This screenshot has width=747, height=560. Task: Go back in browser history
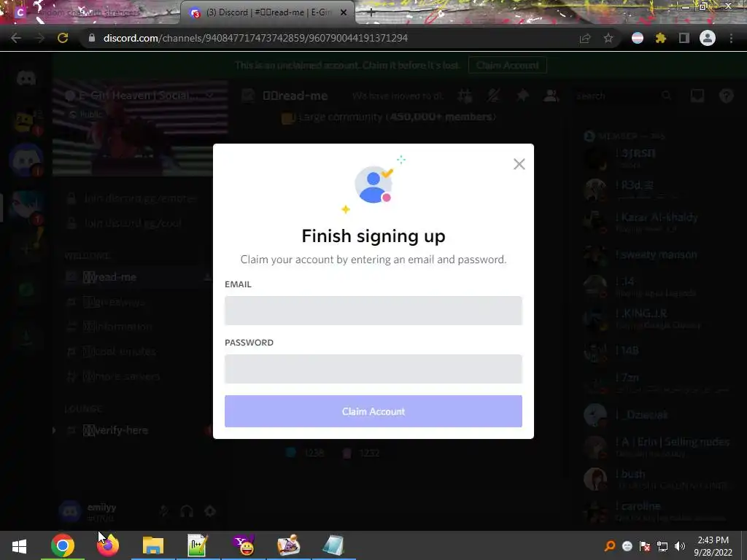16,38
